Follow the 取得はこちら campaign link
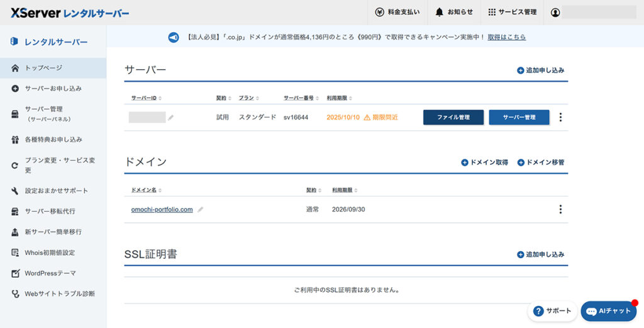The width and height of the screenshot is (644, 328). pyautogui.click(x=506, y=37)
